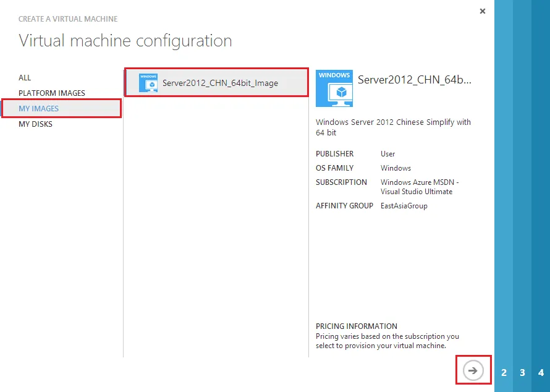Click the OS FAMILY label
Screen dimensions: 550x392
pos(334,168)
